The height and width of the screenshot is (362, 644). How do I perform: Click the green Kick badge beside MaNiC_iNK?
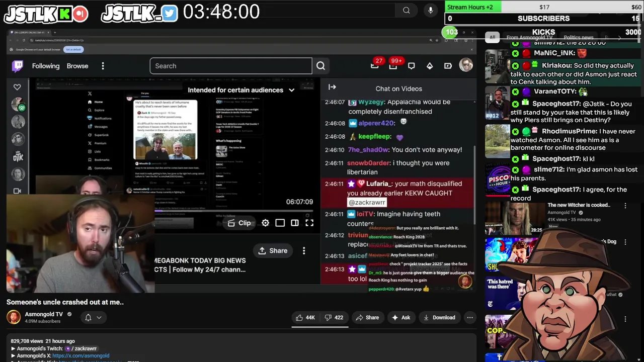[x=515, y=53]
